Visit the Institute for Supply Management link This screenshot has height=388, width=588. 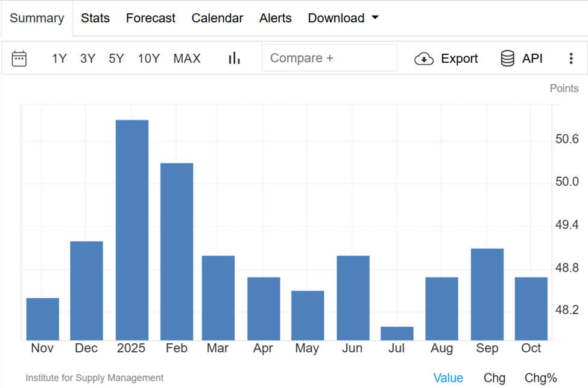[x=93, y=378]
